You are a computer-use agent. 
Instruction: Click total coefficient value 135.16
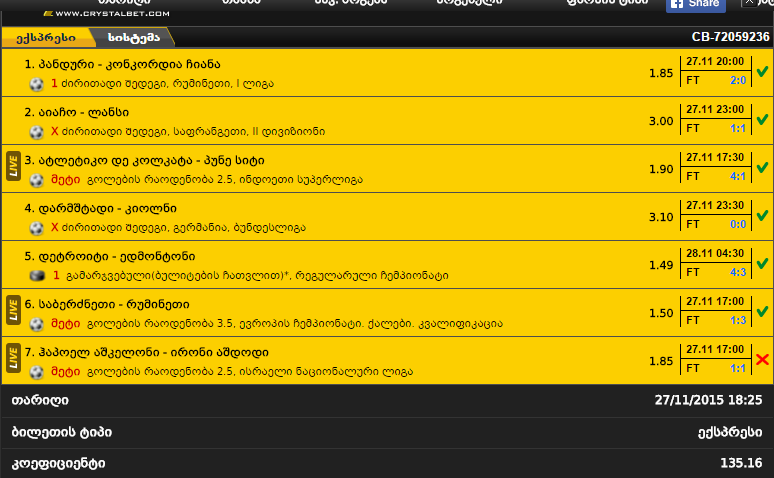(741, 463)
